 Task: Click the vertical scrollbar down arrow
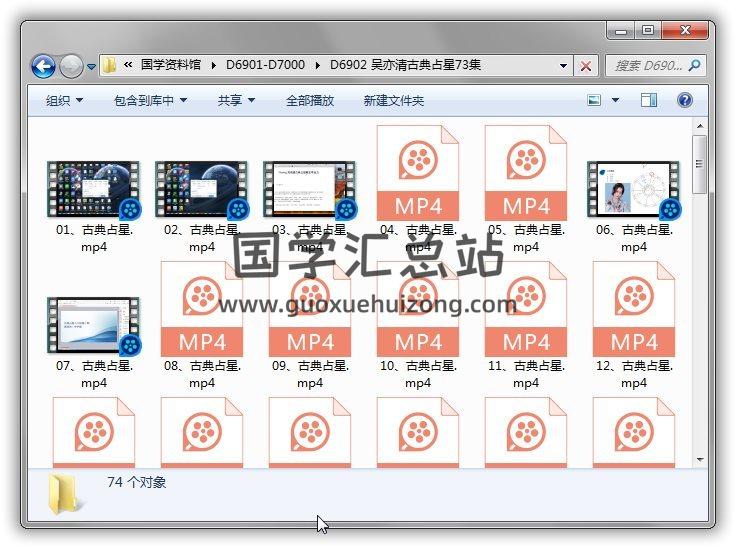[700, 461]
